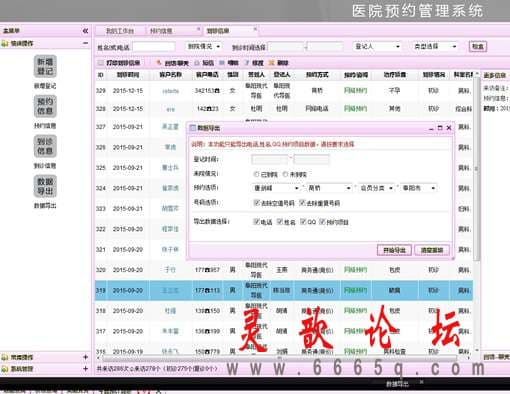Click the 回访聊天 toolbar icon
Screen dimensions: 510x394
tap(173, 63)
